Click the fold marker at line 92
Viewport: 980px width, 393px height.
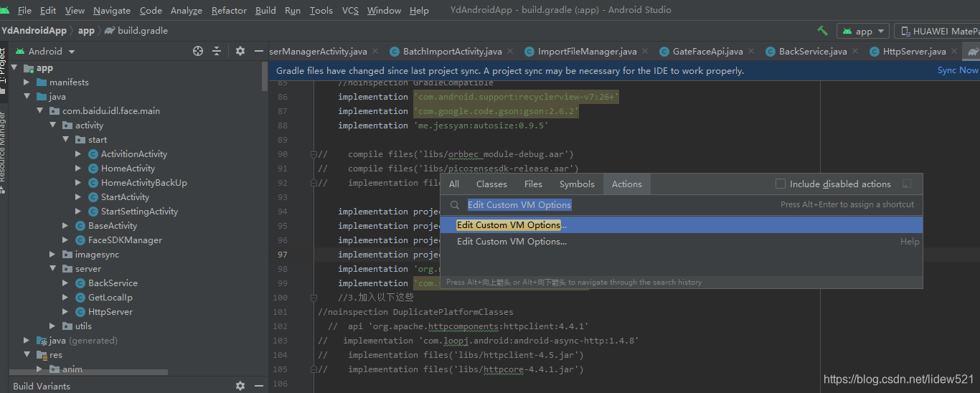click(x=314, y=183)
